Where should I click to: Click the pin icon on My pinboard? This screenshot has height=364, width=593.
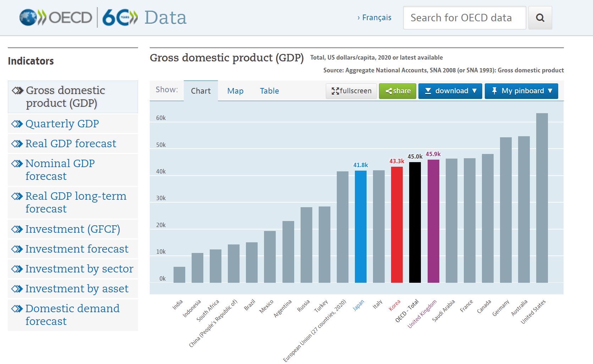[x=494, y=91]
